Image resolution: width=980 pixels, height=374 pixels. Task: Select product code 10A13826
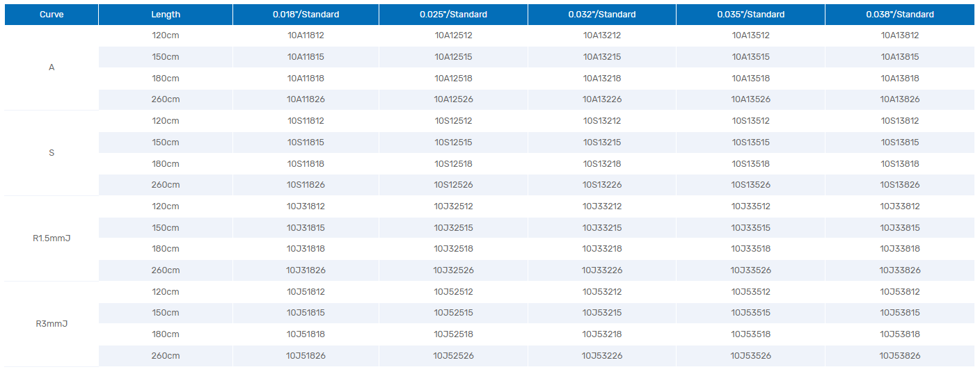(900, 99)
